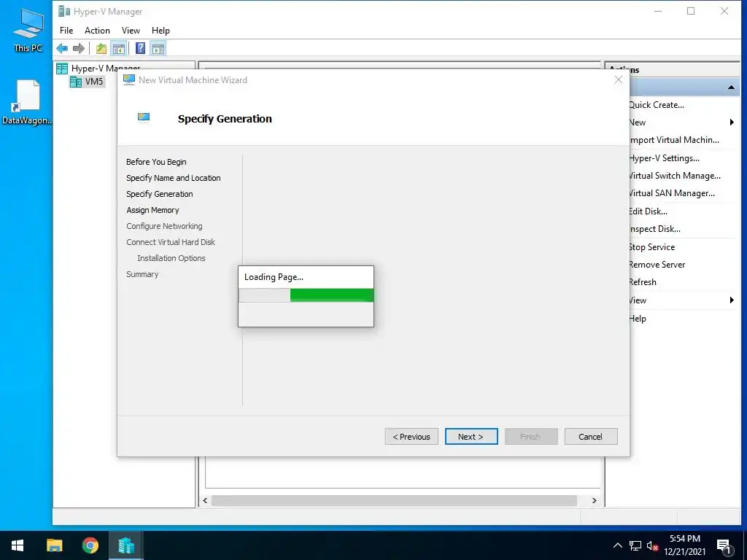Click the New Virtual Machine Wizard title icon

click(129, 80)
